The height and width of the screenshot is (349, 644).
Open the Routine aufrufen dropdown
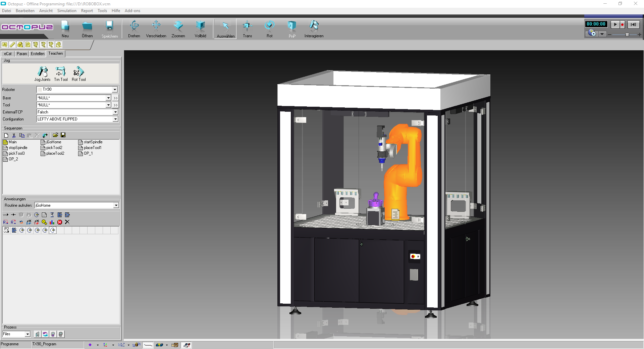115,205
